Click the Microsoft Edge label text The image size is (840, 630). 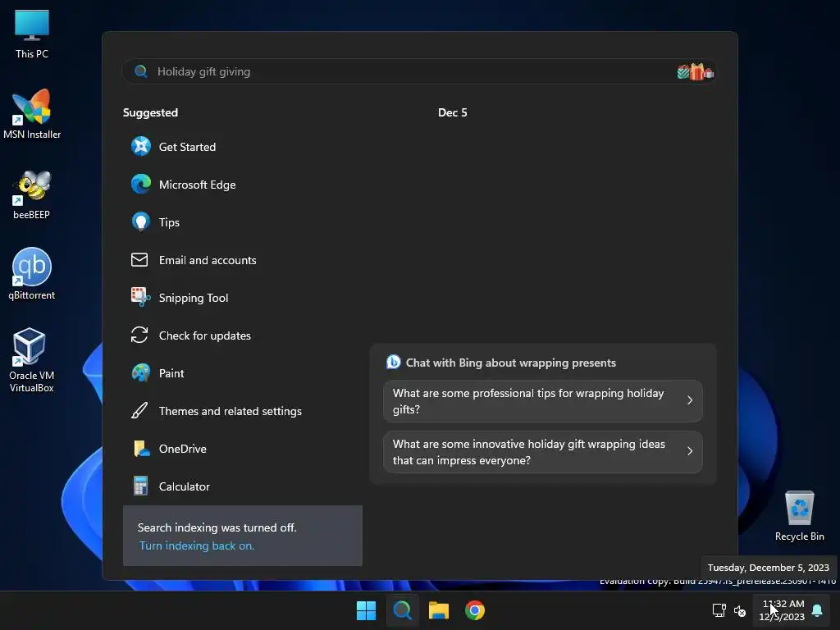coord(197,185)
